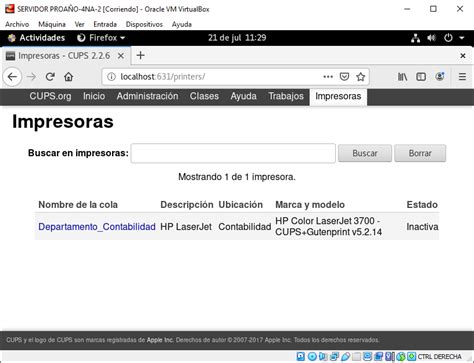The width and height of the screenshot is (474, 363).
Task: Expand GNOME system menu arrow
Action: point(462,38)
